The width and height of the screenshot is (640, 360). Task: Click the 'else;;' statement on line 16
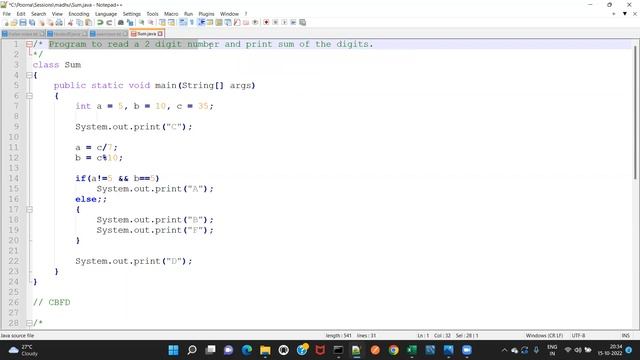click(91, 199)
